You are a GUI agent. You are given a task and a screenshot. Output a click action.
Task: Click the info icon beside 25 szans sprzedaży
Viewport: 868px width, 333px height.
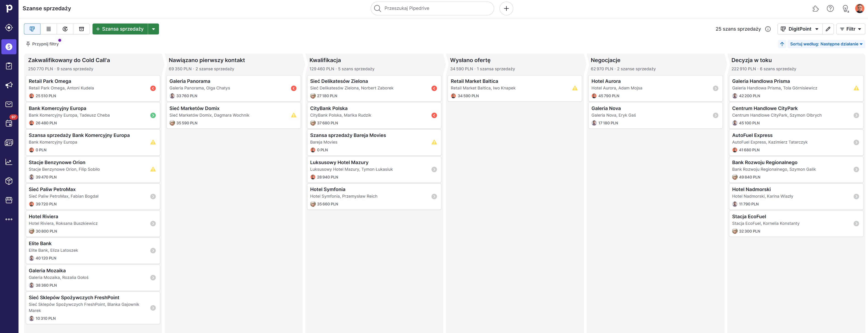[768, 29]
